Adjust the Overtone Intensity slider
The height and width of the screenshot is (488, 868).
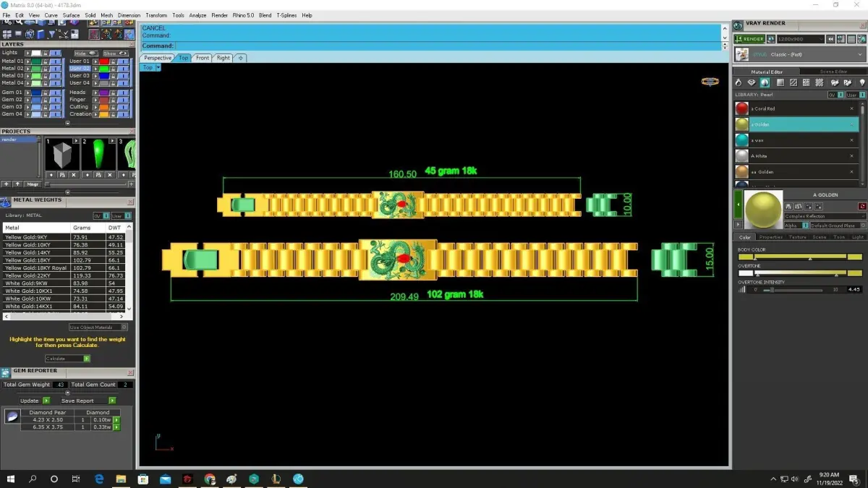point(793,289)
